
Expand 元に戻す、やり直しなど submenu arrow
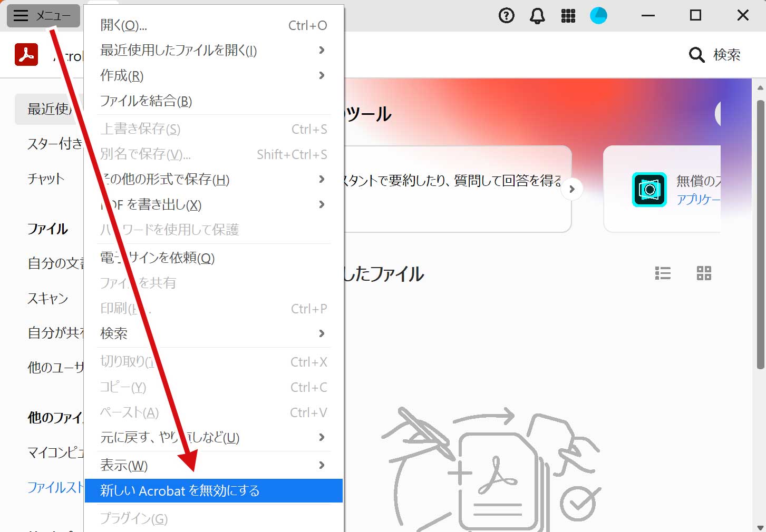coord(322,437)
